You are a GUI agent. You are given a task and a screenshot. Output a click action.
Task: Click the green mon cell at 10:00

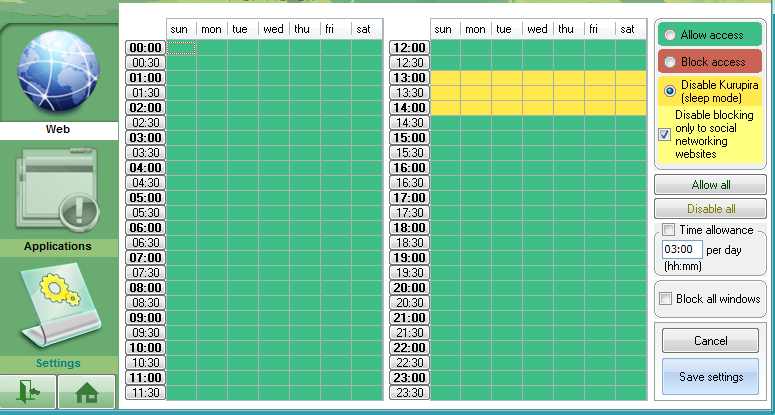point(212,348)
